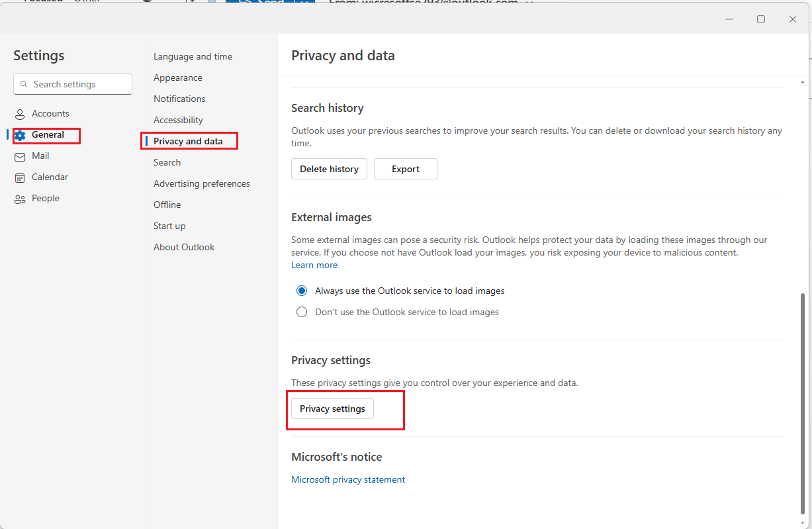Click the People icon in sidebar
The width and height of the screenshot is (812, 529).
[x=20, y=198]
